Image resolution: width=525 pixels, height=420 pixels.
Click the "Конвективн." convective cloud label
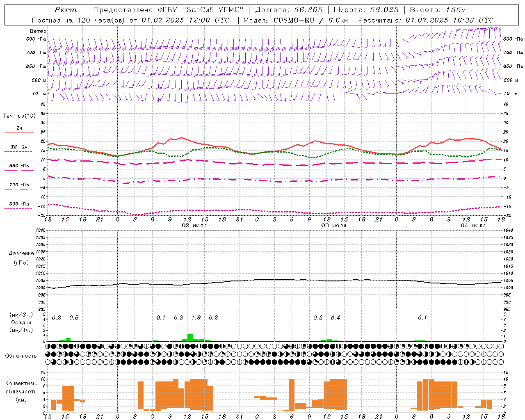pyautogui.click(x=21, y=383)
